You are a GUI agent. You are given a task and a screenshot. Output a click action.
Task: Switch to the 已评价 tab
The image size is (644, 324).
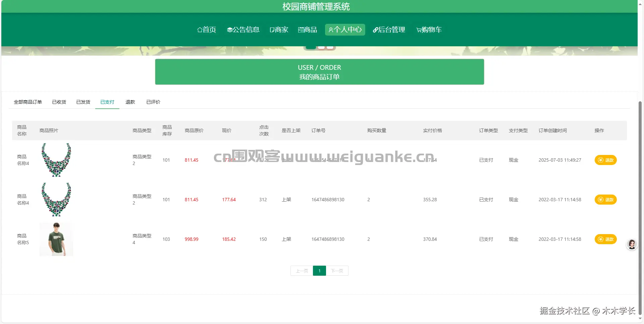point(153,102)
